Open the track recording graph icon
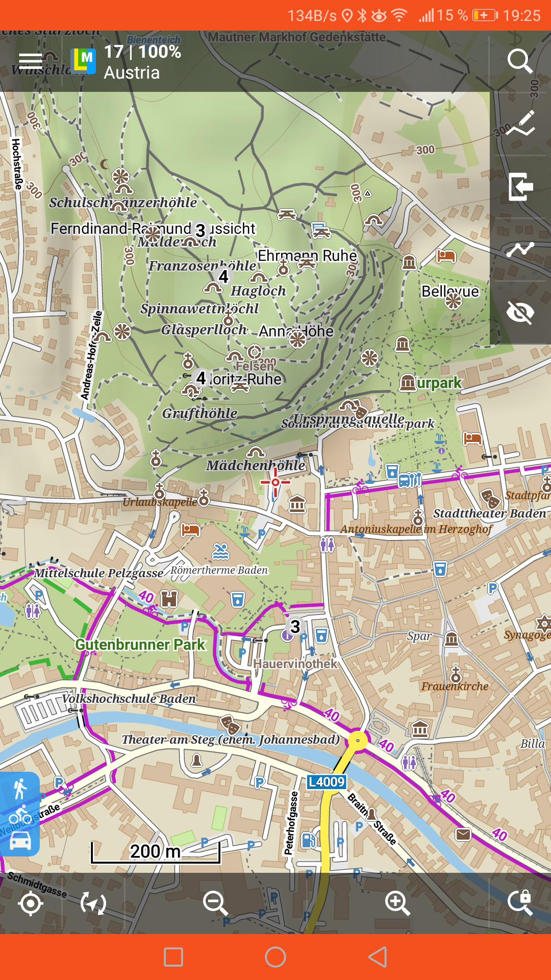This screenshot has height=980, width=551. pos(520,250)
